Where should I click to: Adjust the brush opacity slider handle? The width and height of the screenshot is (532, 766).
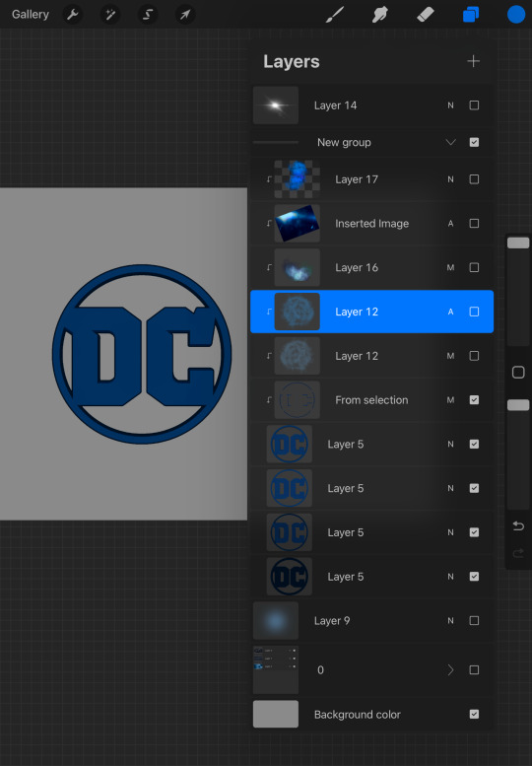tap(518, 405)
